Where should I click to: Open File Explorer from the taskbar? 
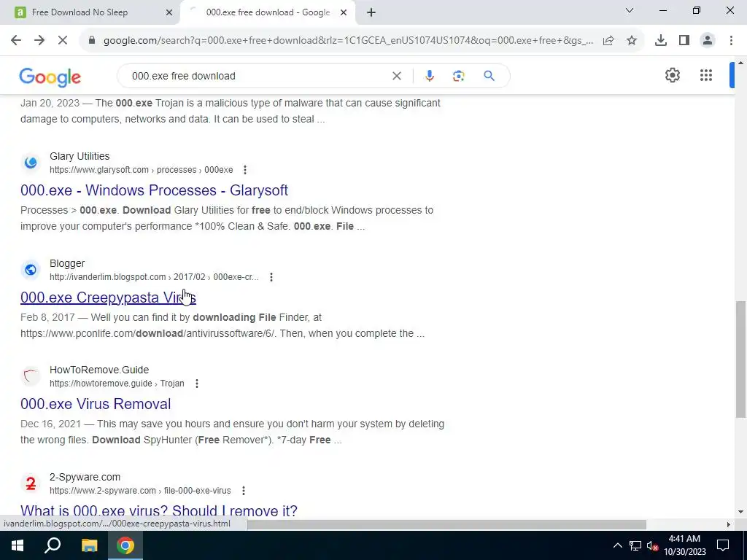tap(89, 545)
